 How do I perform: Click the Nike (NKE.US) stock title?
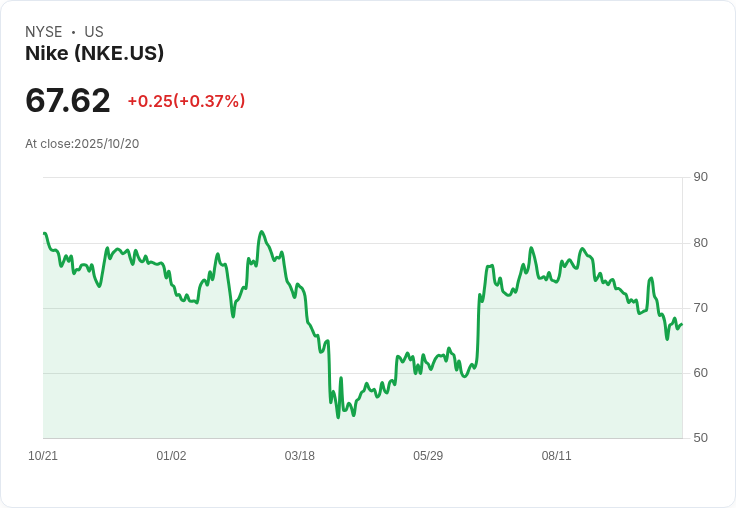tap(94, 54)
